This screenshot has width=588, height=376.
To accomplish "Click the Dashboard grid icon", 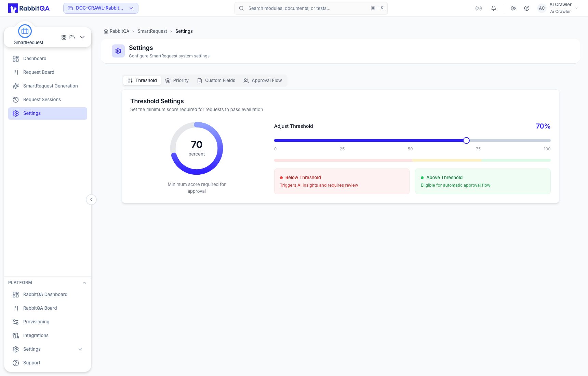I will click(16, 59).
